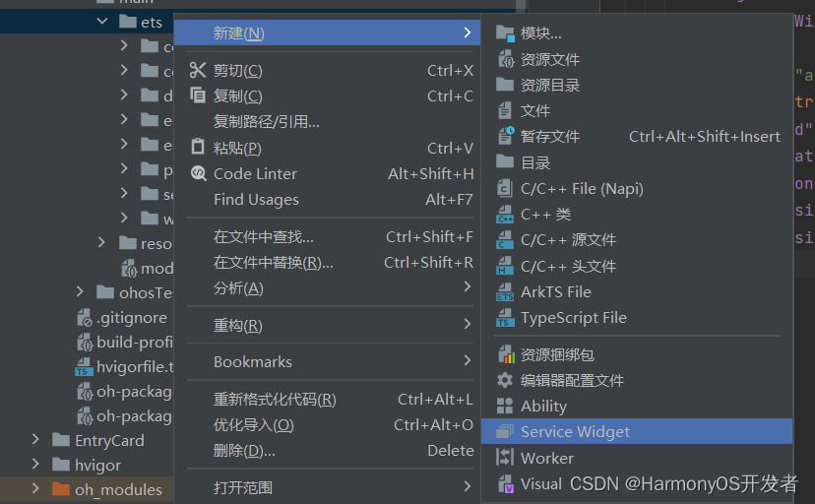This screenshot has height=504, width=815.
Task: Select 目录 in the new submenu
Action: pyautogui.click(x=637, y=162)
